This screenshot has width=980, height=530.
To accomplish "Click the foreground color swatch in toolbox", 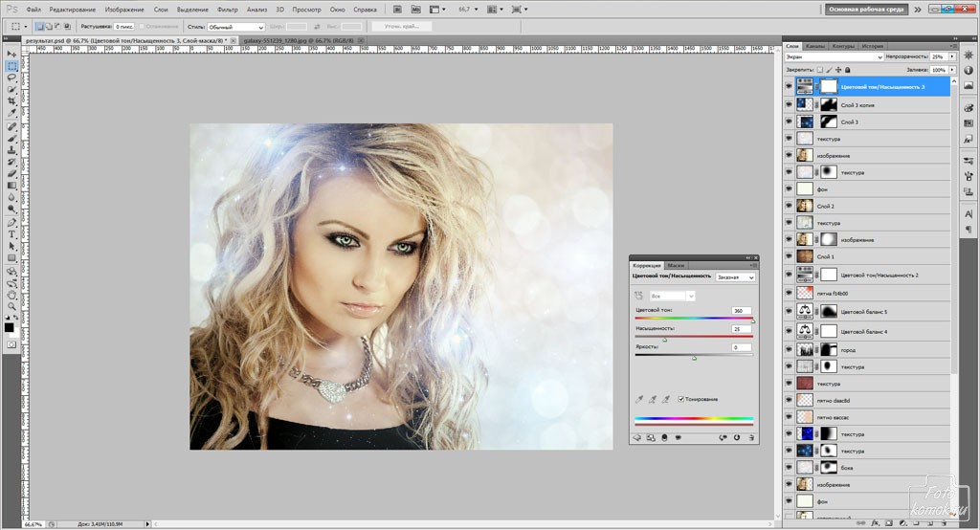I will (10, 326).
